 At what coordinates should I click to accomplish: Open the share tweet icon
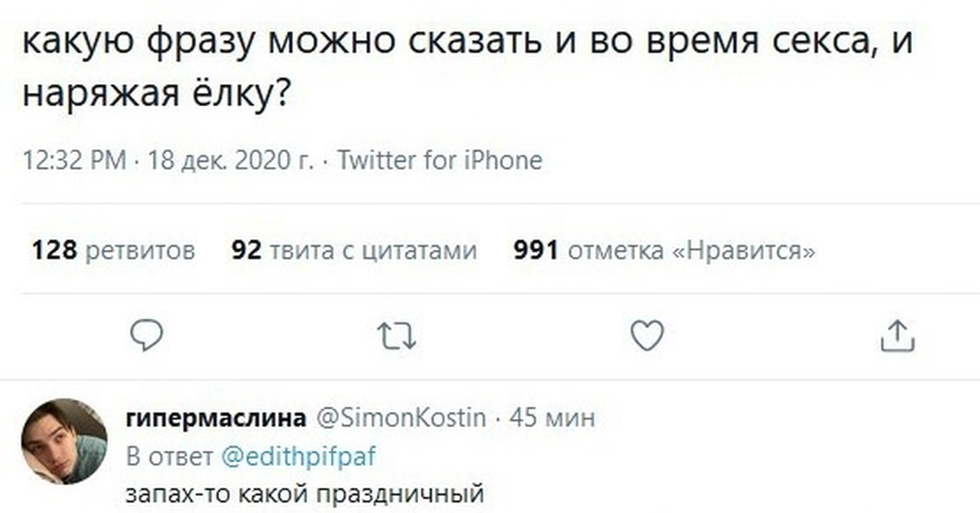click(898, 336)
